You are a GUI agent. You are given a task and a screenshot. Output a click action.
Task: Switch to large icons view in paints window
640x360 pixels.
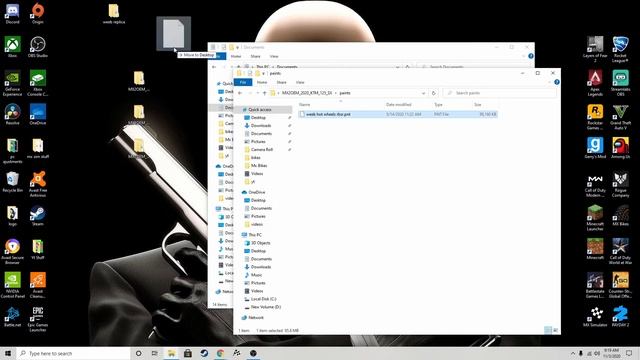tap(555, 330)
